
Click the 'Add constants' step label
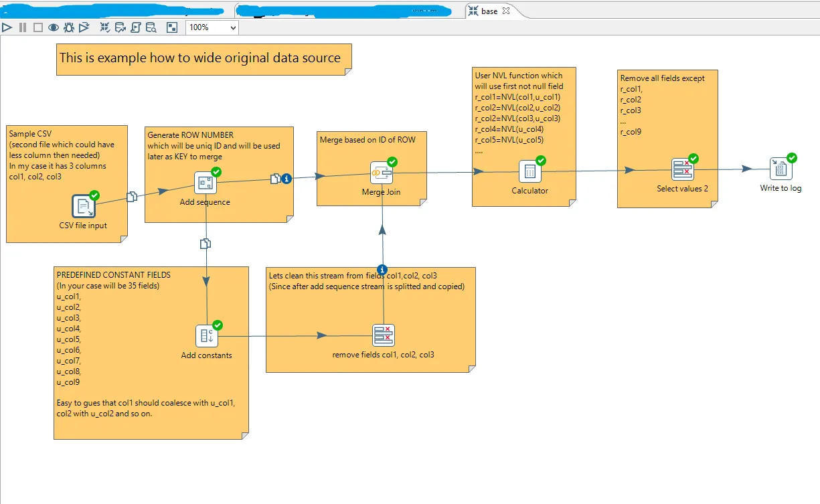tap(206, 355)
